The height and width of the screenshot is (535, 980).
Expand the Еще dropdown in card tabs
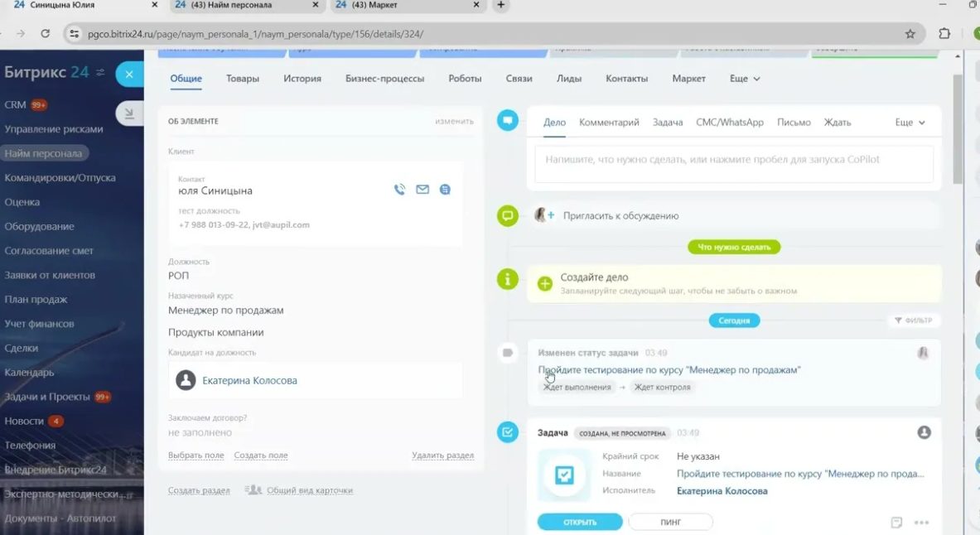(x=744, y=79)
